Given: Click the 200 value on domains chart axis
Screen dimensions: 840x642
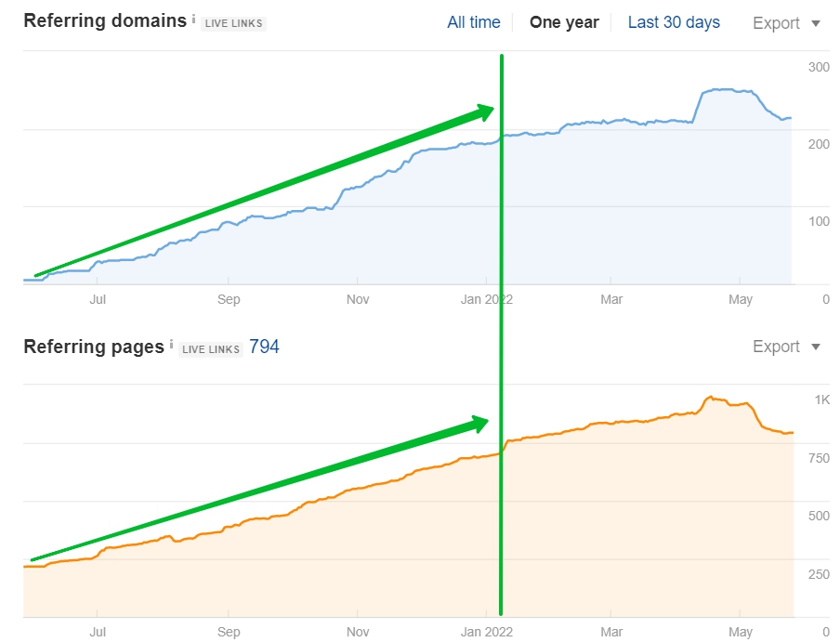Looking at the screenshot, I should (x=819, y=145).
